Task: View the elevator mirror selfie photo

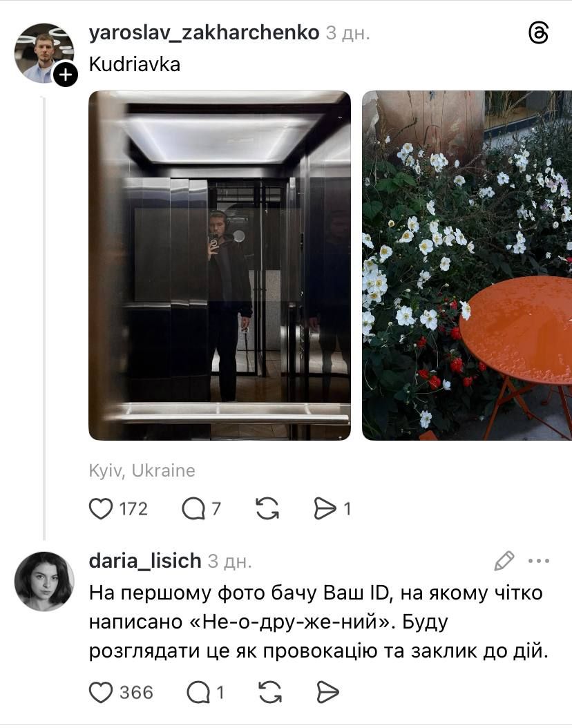Action: pos(220,265)
